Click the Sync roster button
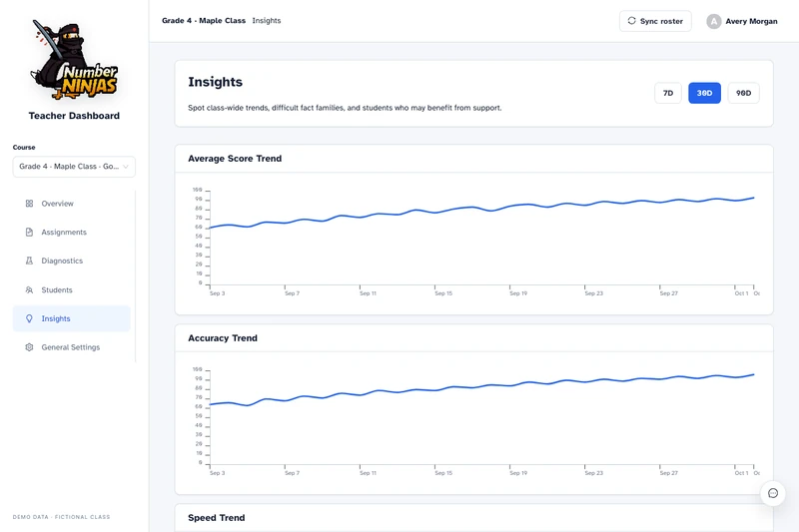This screenshot has height=532, width=799. click(x=655, y=21)
